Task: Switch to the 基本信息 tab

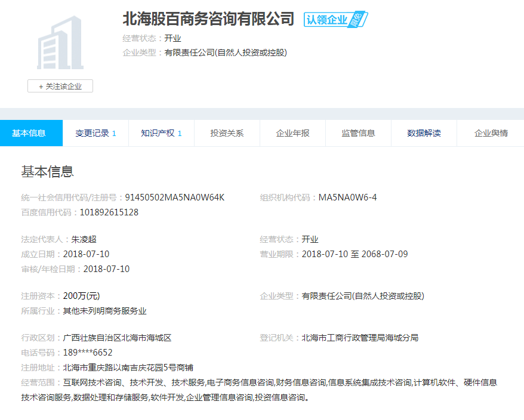Action: [29, 133]
